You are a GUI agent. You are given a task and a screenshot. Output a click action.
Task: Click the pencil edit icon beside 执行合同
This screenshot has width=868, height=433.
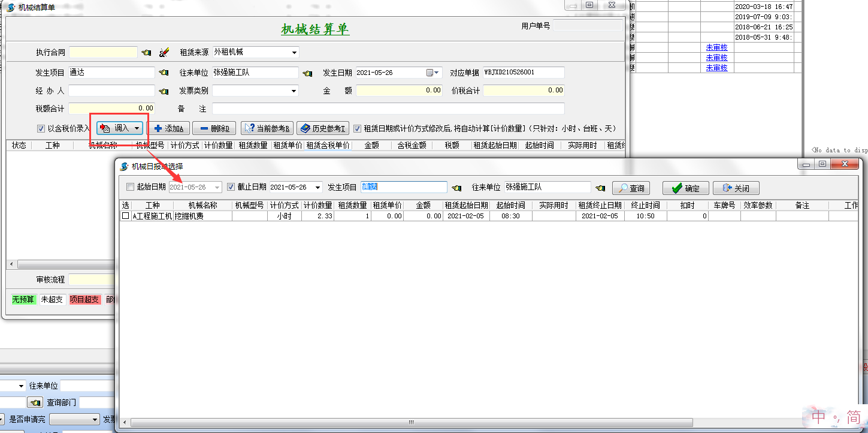(164, 53)
